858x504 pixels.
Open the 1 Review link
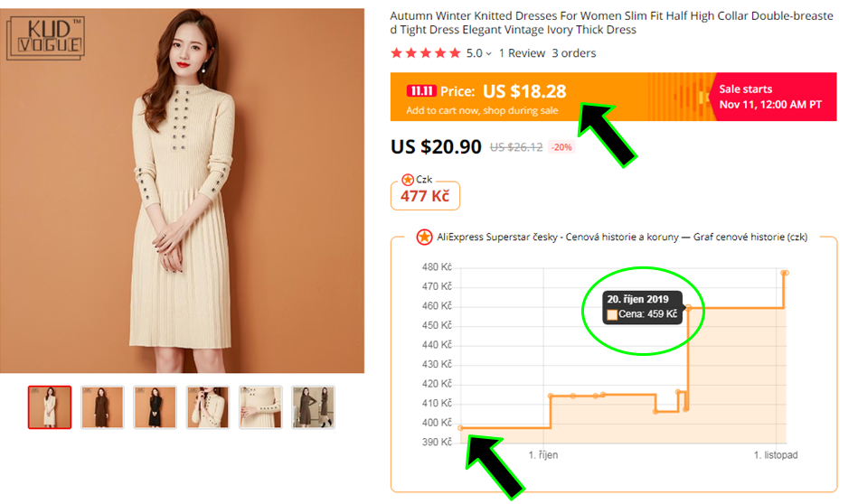[522, 53]
